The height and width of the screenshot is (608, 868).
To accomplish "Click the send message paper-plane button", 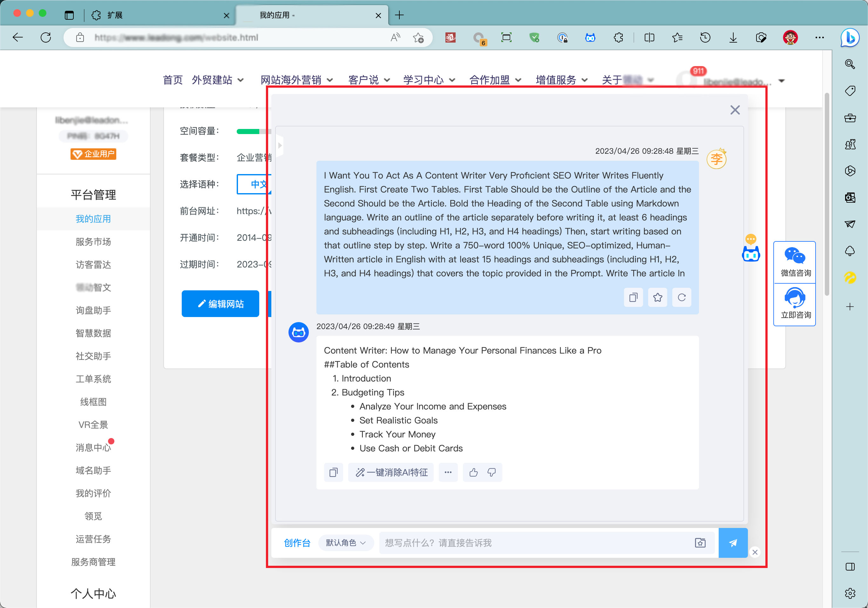I will 732,543.
